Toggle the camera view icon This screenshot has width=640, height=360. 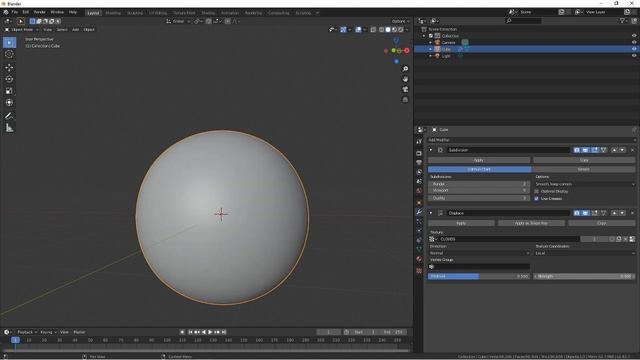click(405, 89)
